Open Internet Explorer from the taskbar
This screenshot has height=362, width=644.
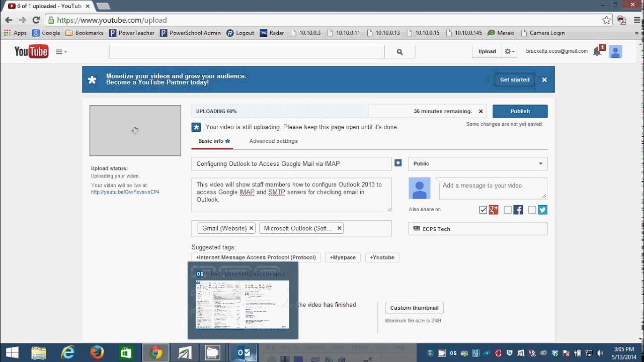(x=67, y=353)
